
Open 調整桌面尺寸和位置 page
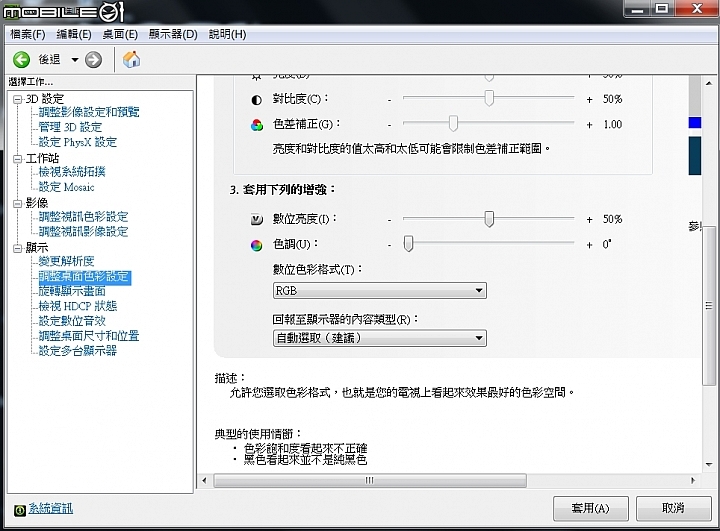point(89,336)
